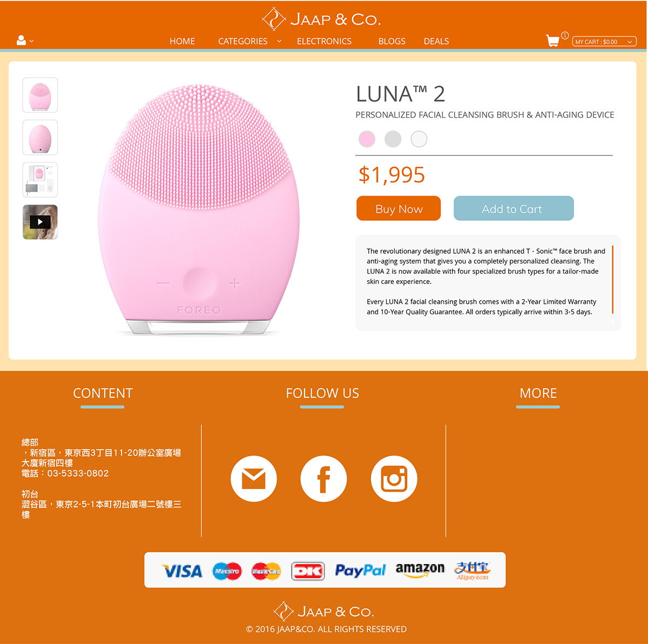Open the My Cart dropdown
648x644 pixels.
(604, 42)
